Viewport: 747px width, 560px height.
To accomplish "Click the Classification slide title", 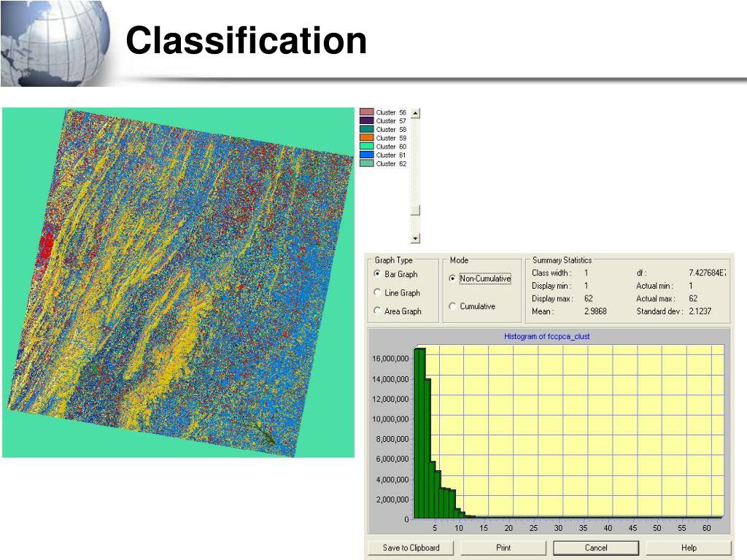I will tap(247, 41).
